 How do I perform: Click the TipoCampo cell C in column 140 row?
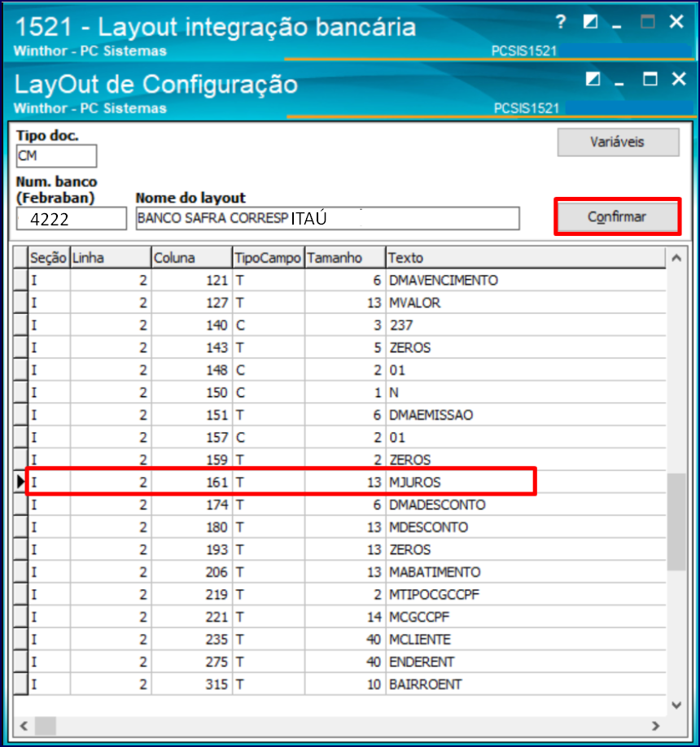tap(269, 325)
